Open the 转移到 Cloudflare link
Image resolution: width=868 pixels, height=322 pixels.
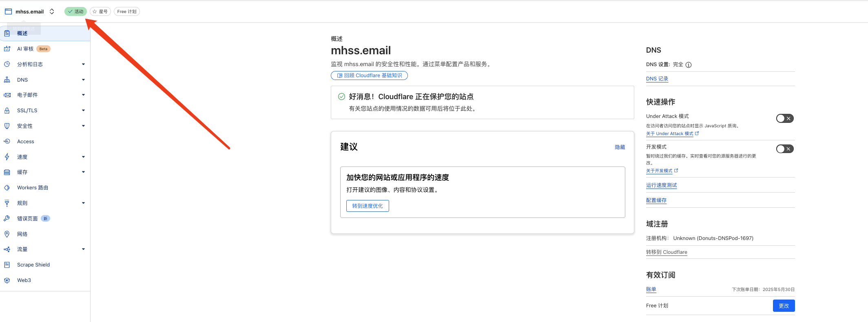coord(666,252)
